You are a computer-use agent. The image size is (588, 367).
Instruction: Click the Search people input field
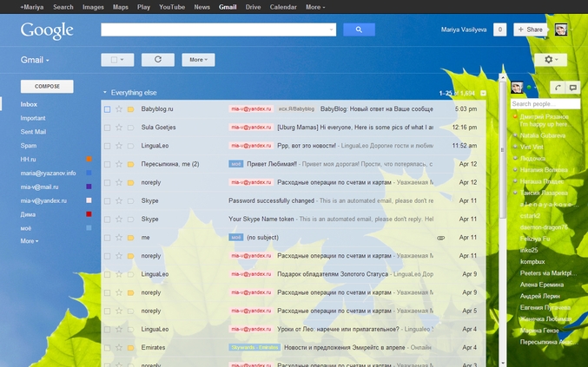pyautogui.click(x=544, y=104)
